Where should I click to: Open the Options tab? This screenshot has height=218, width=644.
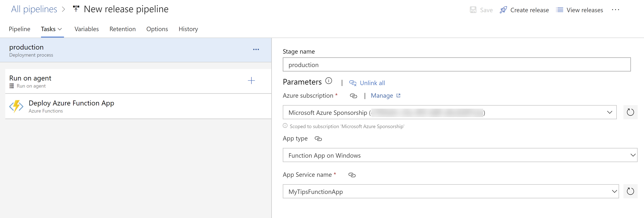157,29
